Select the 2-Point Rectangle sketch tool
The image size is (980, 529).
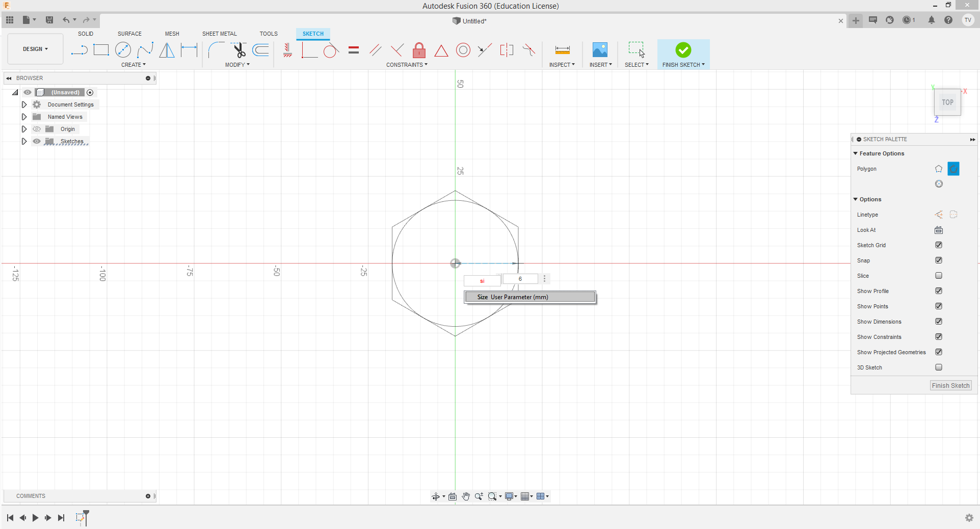point(101,50)
